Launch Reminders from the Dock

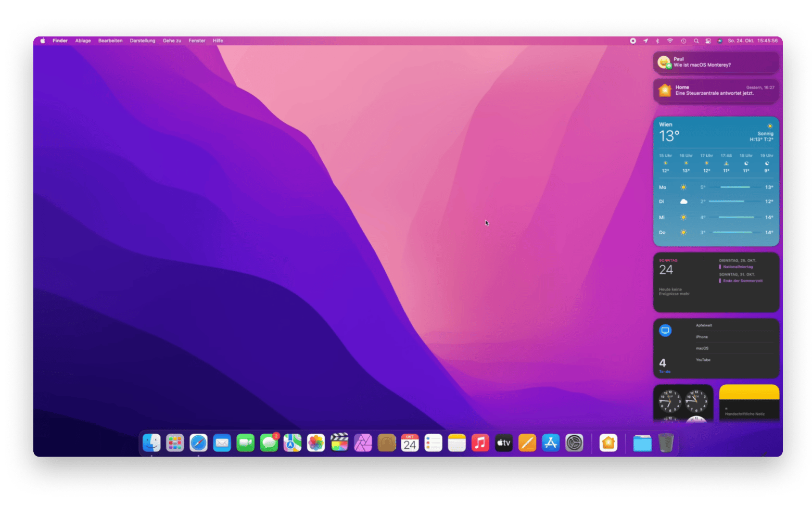point(434,443)
